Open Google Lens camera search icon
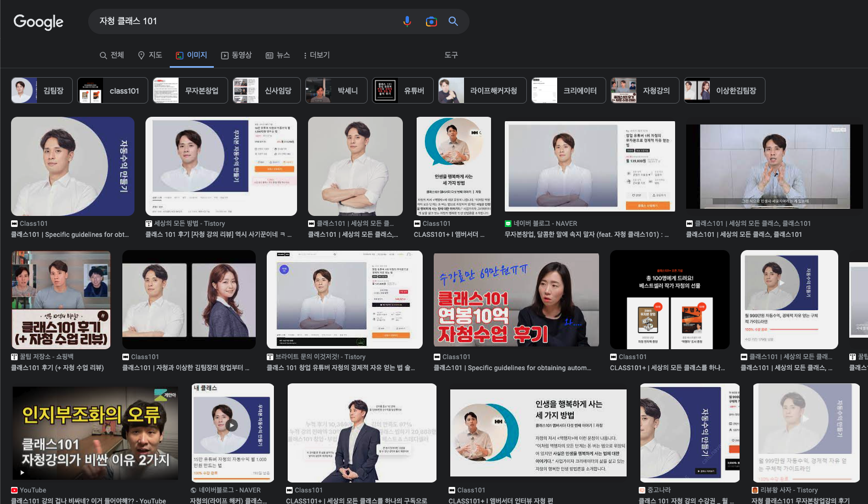 (x=432, y=21)
